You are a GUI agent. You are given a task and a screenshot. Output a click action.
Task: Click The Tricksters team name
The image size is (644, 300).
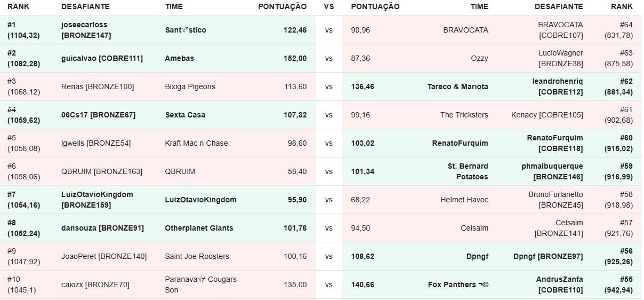tap(464, 115)
